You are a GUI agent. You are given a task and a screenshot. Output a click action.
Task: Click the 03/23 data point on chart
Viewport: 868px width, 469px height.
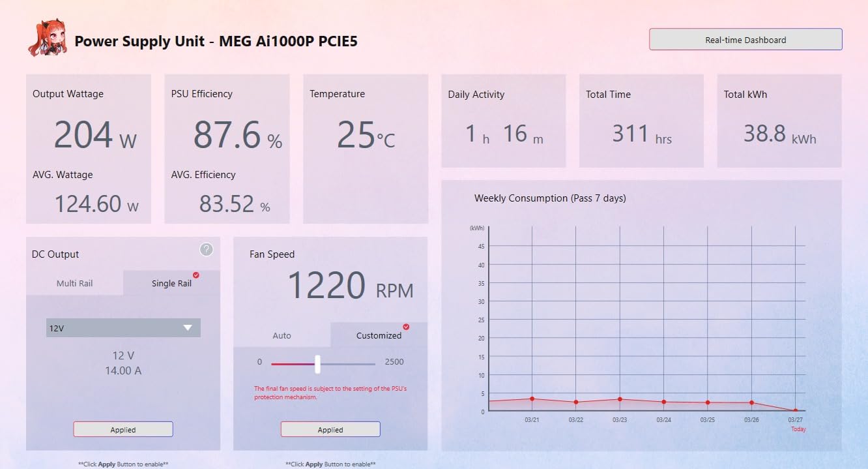(620, 399)
